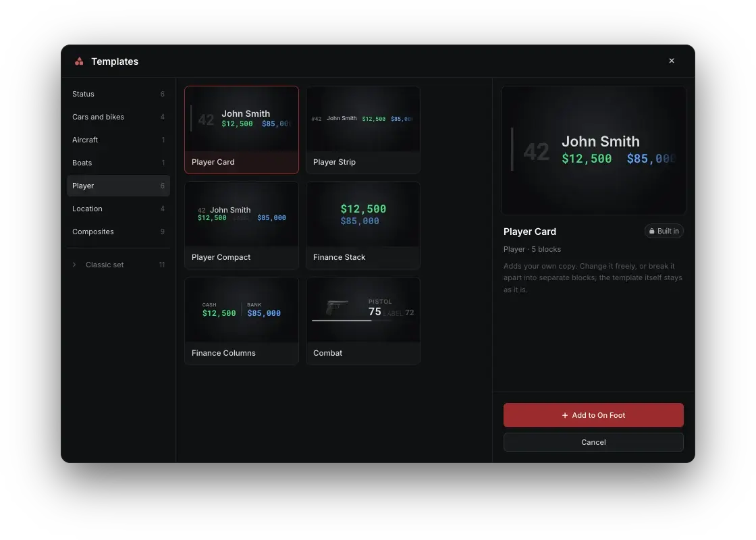Click Add to On Foot button

point(593,415)
